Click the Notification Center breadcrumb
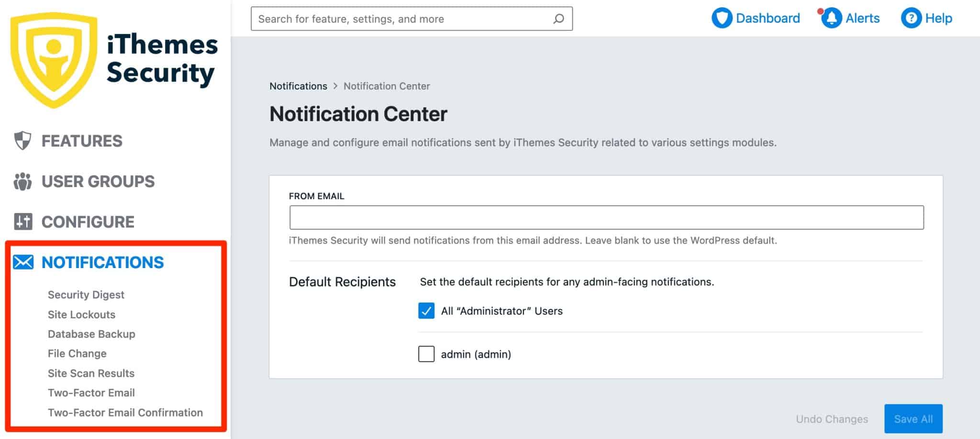Viewport: 980px width, 439px height. click(x=387, y=86)
